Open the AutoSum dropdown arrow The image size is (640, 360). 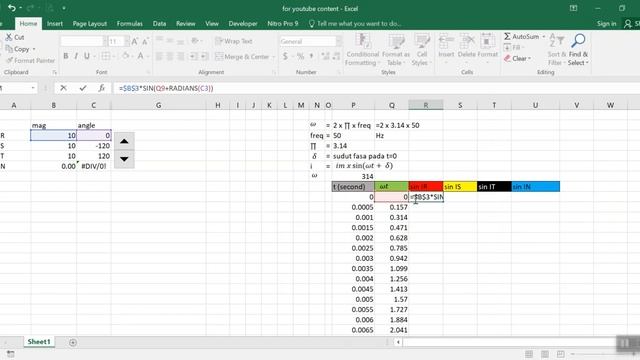[544, 37]
